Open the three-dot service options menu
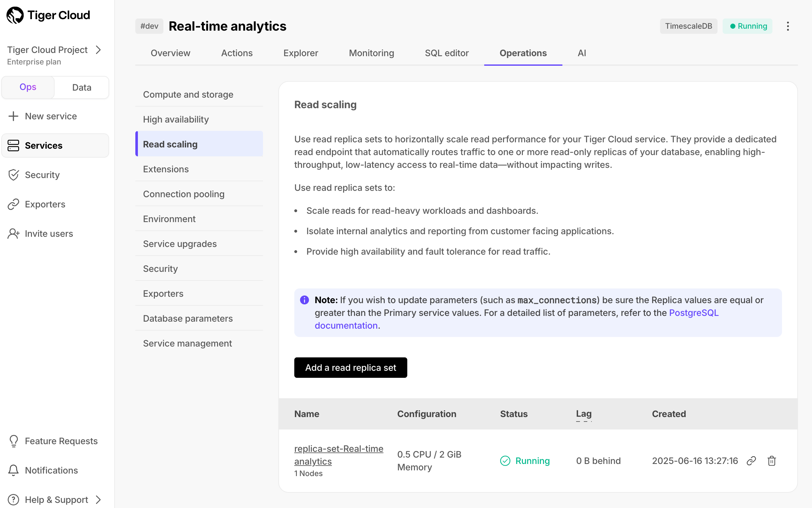 coord(788,26)
